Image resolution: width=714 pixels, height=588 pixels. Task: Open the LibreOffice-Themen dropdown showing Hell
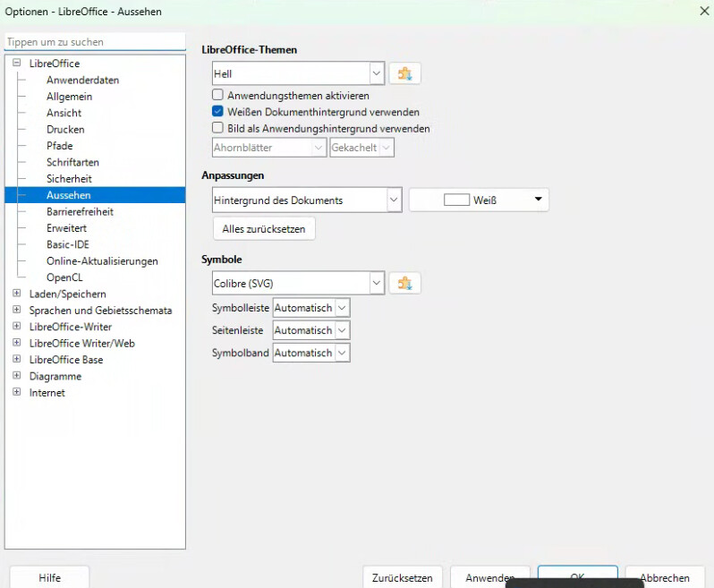[298, 73]
